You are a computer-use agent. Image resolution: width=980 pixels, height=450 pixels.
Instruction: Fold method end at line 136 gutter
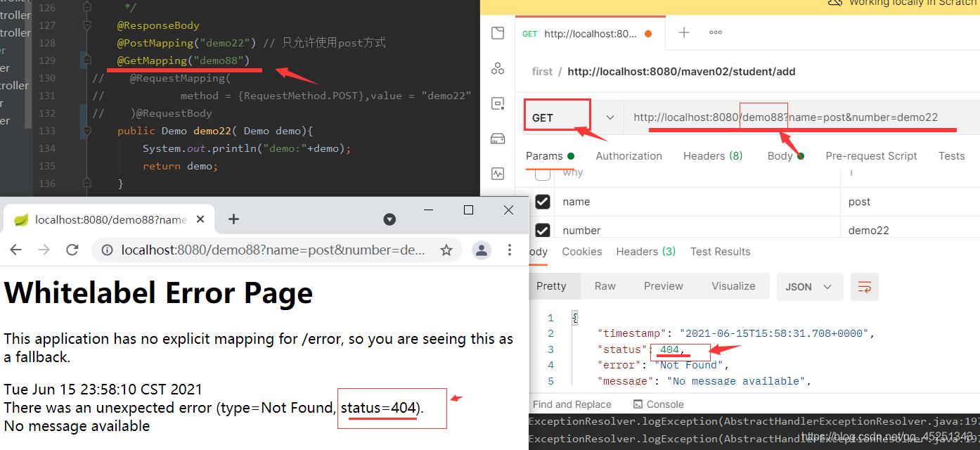tap(87, 184)
